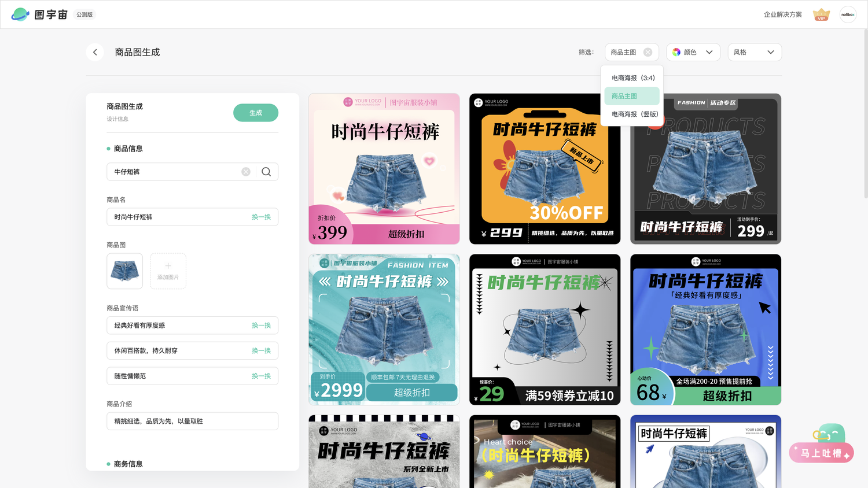Open the 马上吐槽 feedback widget
Screen dimensions: 868x488
822,444
